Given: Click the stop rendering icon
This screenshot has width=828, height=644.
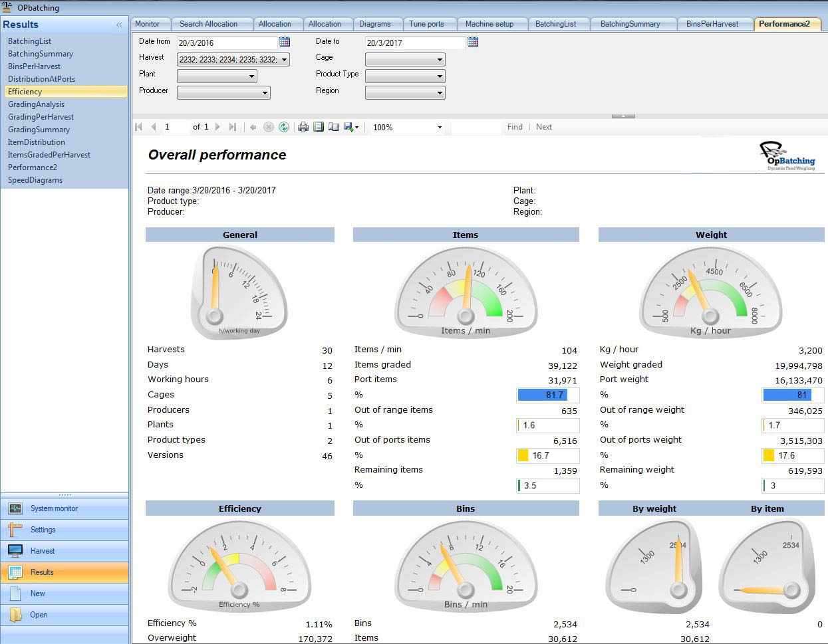Looking at the screenshot, I should [269, 127].
